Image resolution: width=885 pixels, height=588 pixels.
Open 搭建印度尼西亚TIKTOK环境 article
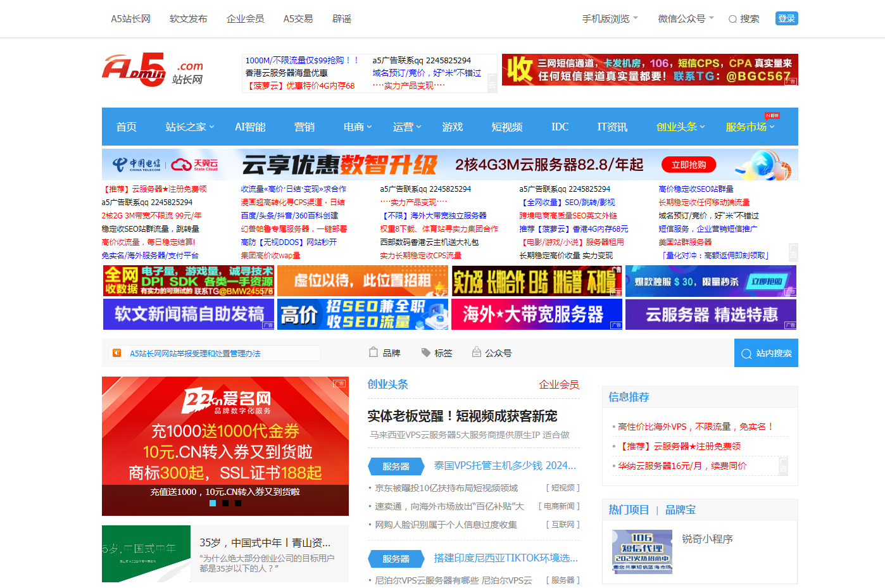(506, 558)
